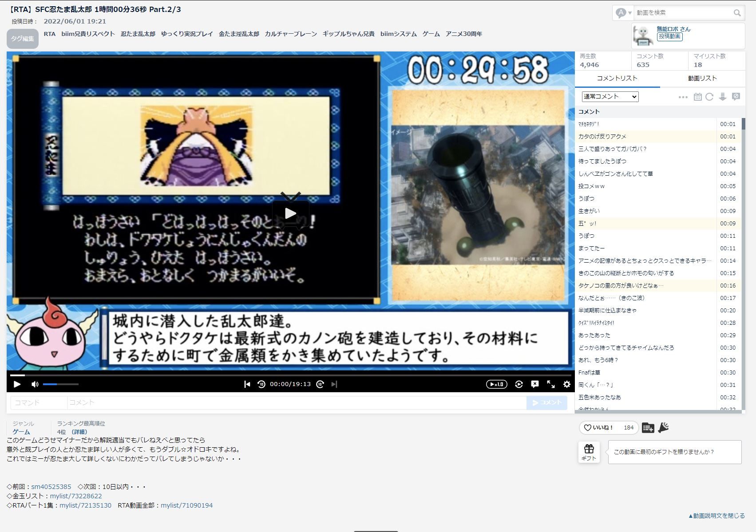Open the uploader's 投稿動画 button
The image size is (756, 532).
(669, 37)
